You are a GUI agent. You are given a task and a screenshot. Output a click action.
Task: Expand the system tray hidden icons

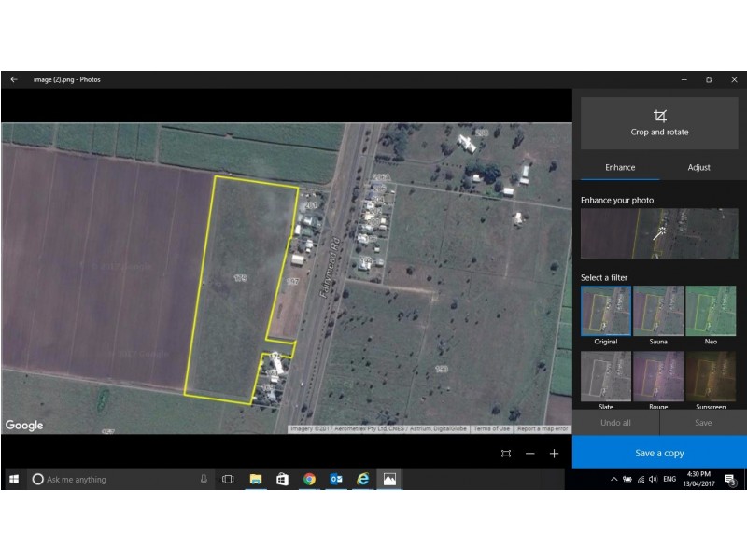tap(613, 479)
